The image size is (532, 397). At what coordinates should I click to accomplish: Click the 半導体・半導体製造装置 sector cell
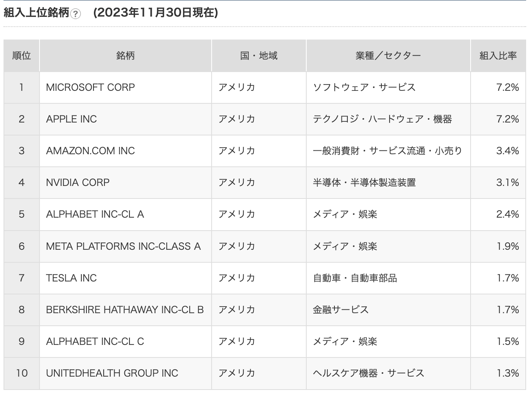[x=388, y=182]
